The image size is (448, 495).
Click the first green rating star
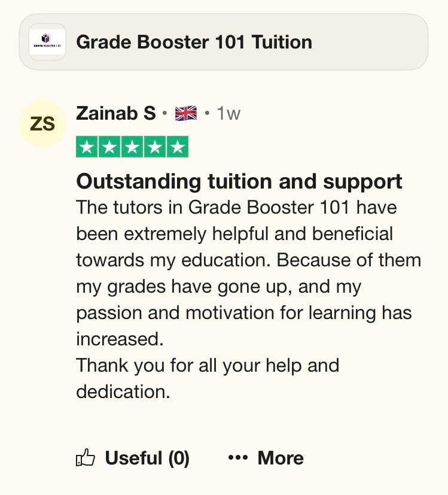87,147
